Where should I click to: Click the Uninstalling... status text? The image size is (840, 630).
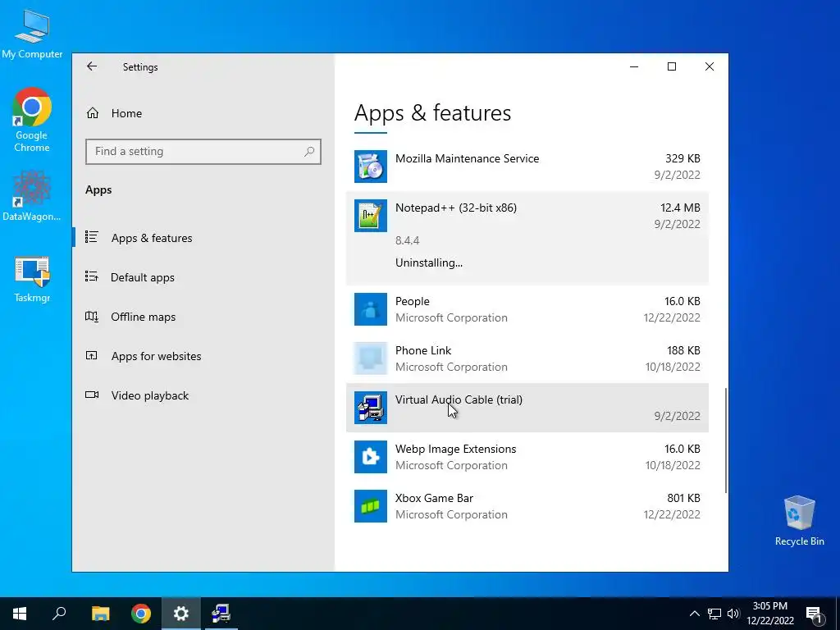click(x=429, y=262)
